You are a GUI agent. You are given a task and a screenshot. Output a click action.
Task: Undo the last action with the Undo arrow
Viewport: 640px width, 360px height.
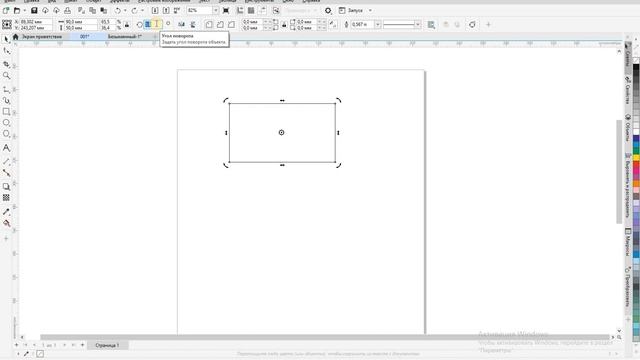118,10
